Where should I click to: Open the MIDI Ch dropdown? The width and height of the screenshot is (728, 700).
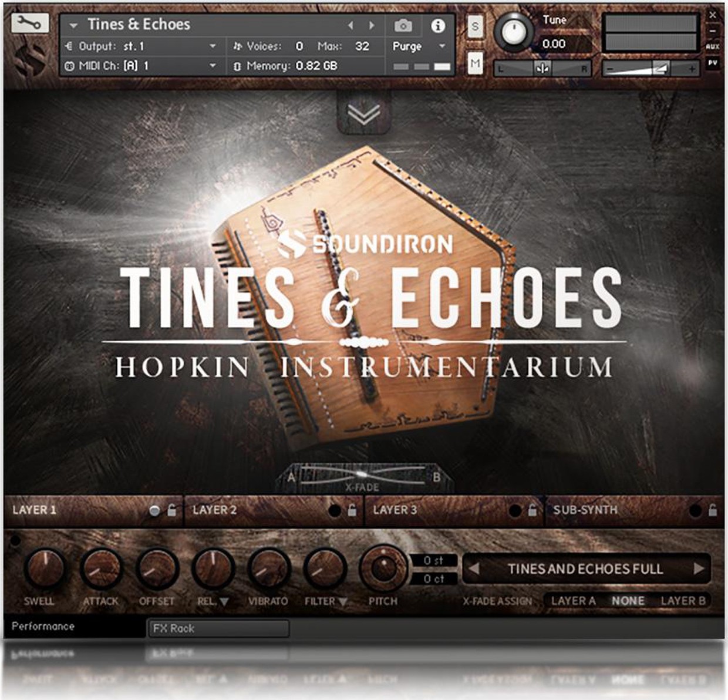[x=213, y=66]
